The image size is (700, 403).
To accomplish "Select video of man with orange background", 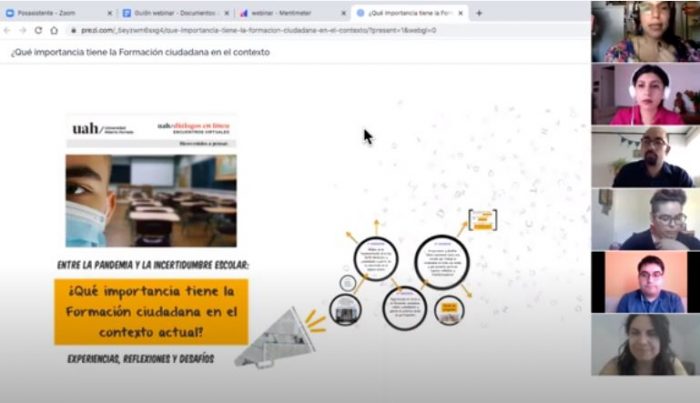I will [x=646, y=282].
